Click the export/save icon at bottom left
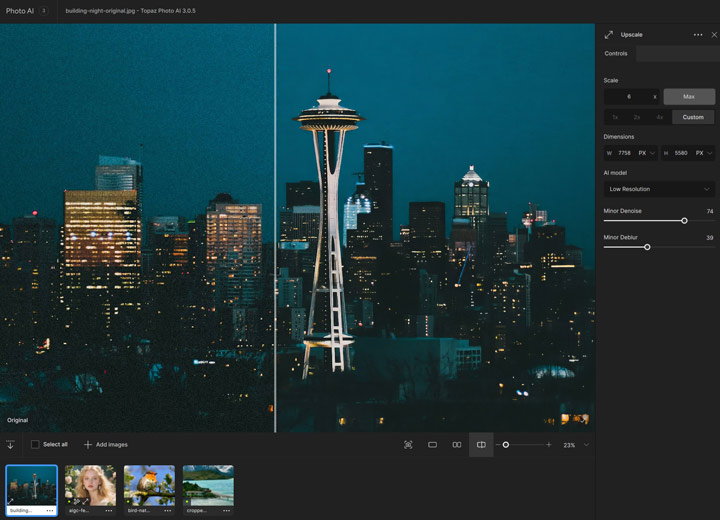This screenshot has width=720, height=520. 10,445
